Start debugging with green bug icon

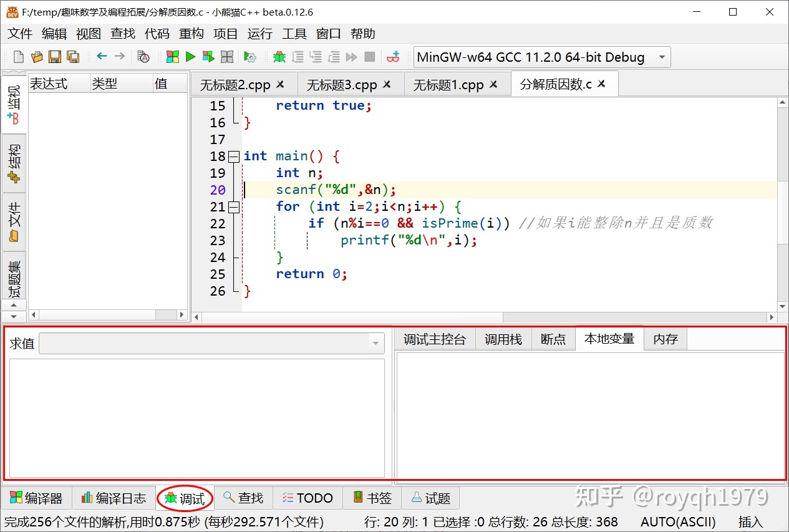pyautogui.click(x=279, y=57)
